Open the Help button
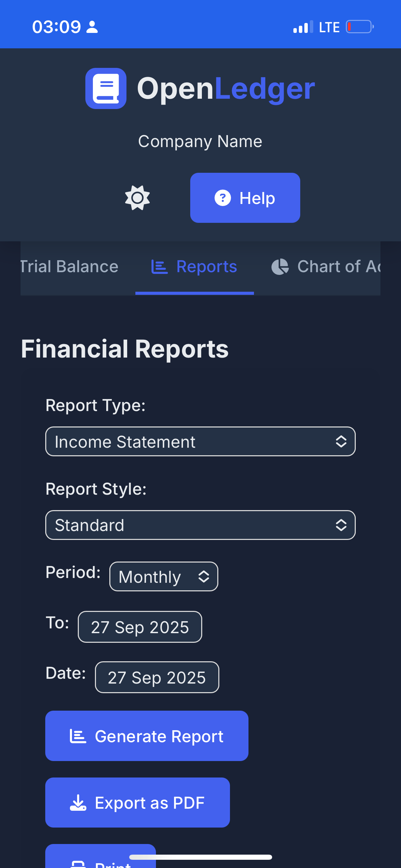This screenshot has width=401, height=868. tap(245, 198)
